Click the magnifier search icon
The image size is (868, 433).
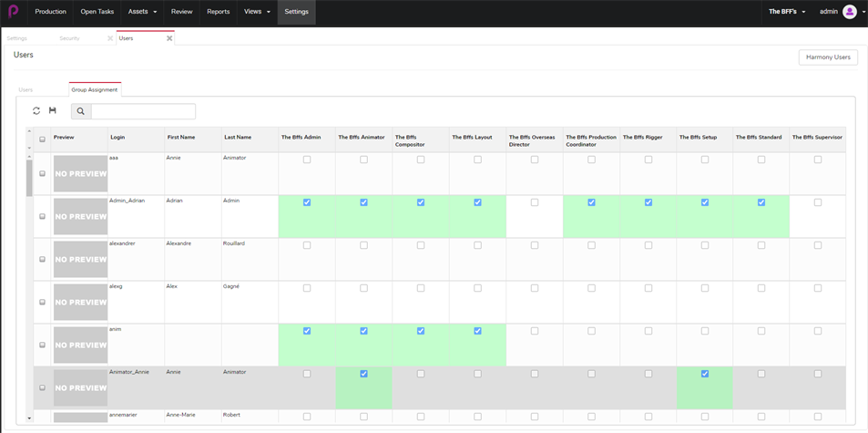[x=80, y=111]
